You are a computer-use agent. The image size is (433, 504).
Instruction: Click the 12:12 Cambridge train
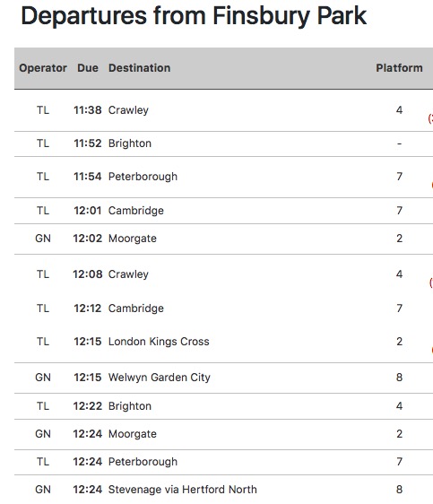coord(223,308)
